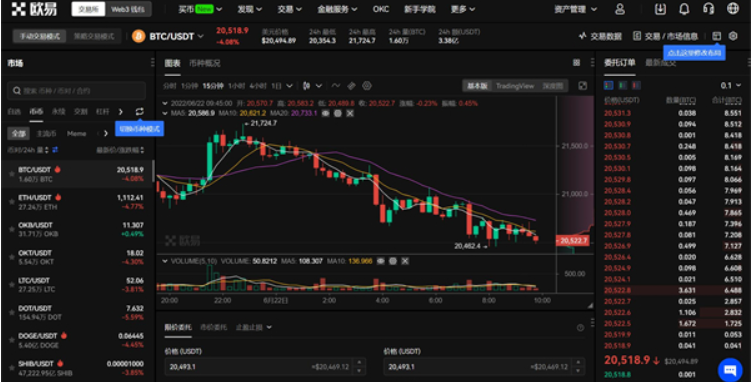Open the customer support headset icon
This screenshot has width=752, height=382.
click(708, 9)
